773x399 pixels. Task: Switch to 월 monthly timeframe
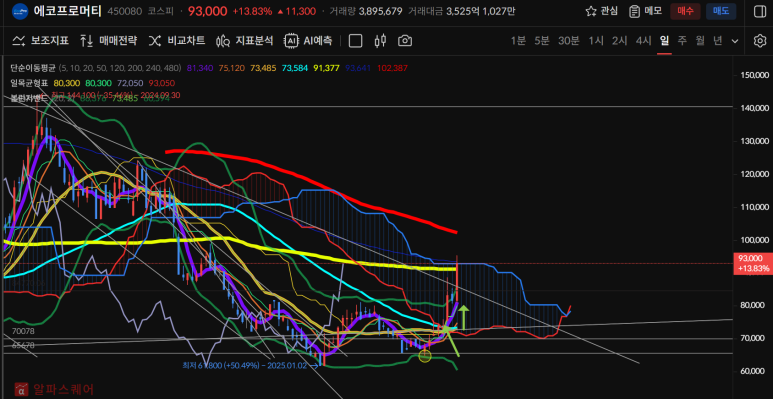click(x=700, y=41)
